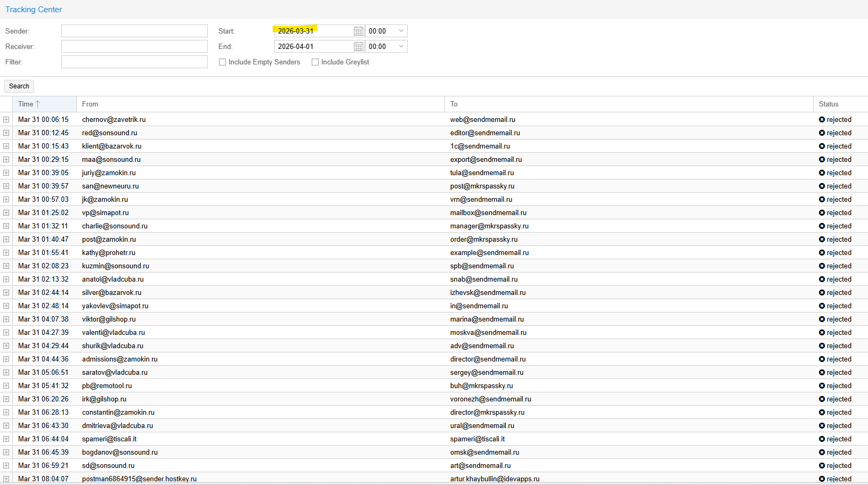The width and height of the screenshot is (868, 485).
Task: Click the Search button
Action: pos(19,86)
